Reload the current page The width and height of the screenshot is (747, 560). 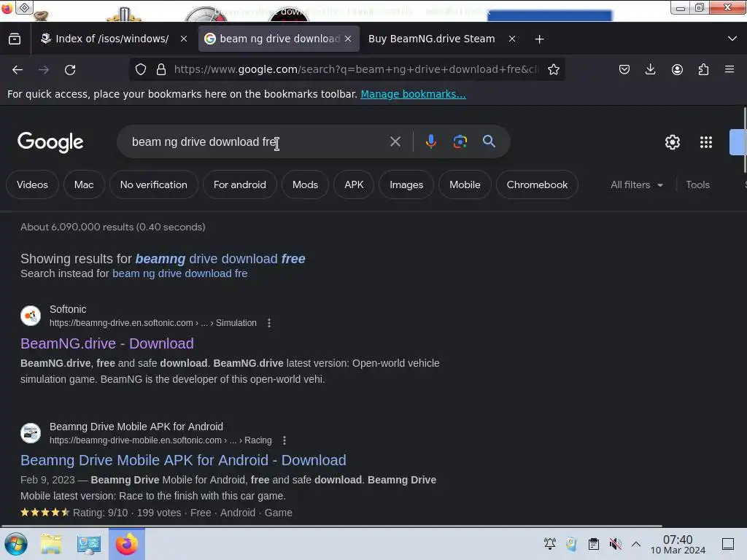click(x=70, y=70)
